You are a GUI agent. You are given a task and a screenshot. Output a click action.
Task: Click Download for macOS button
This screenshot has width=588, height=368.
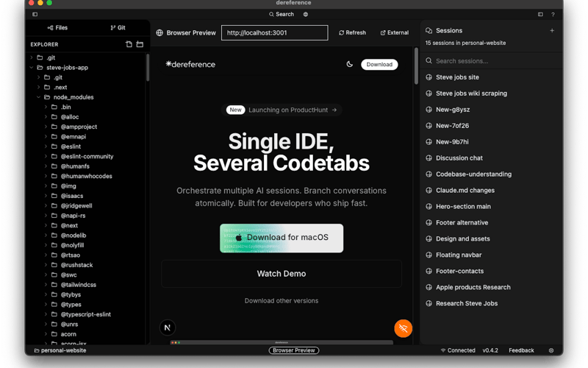coord(282,238)
